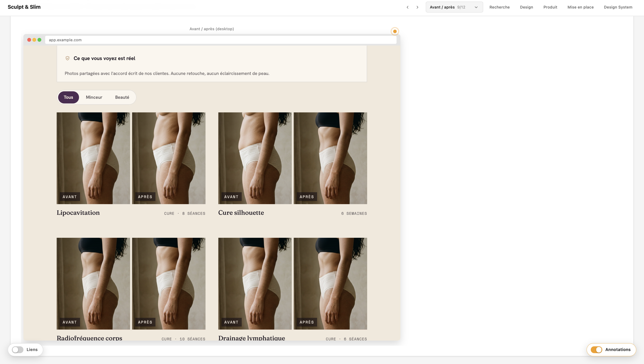Open the Radiofréquence corps APRÈS photo
Viewport: 644px width, 364px height.
pyautogui.click(x=169, y=284)
